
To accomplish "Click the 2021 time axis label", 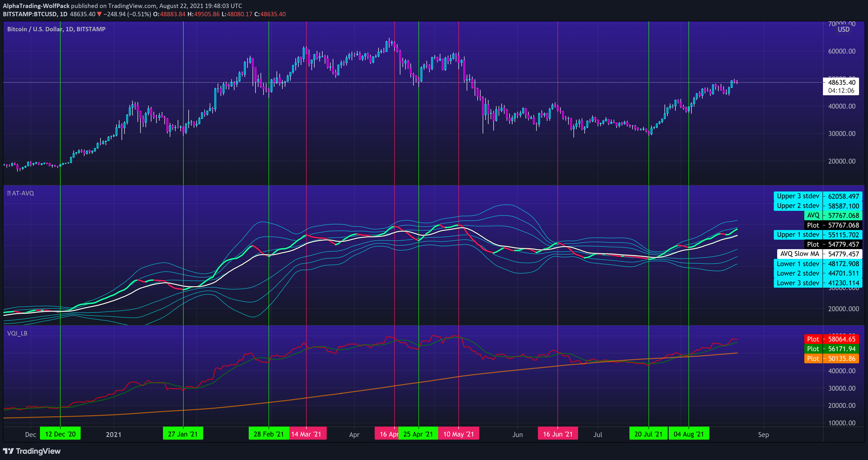I will tap(114, 435).
